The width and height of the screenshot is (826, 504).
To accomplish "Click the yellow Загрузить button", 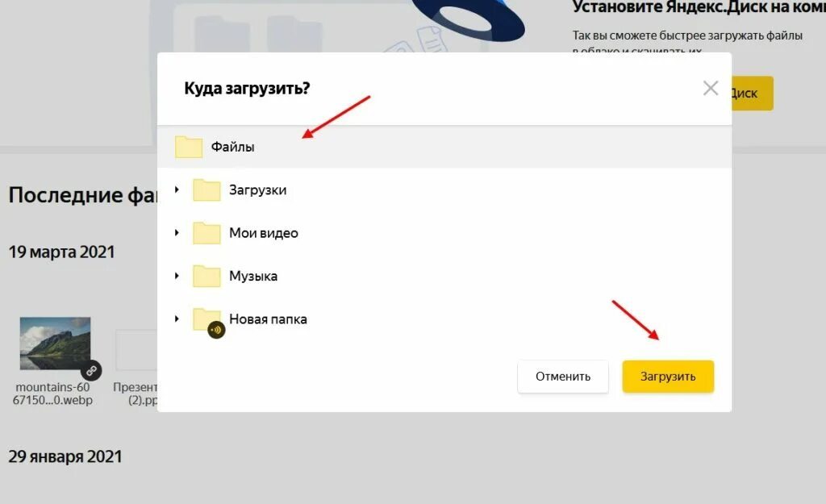I will coord(668,377).
